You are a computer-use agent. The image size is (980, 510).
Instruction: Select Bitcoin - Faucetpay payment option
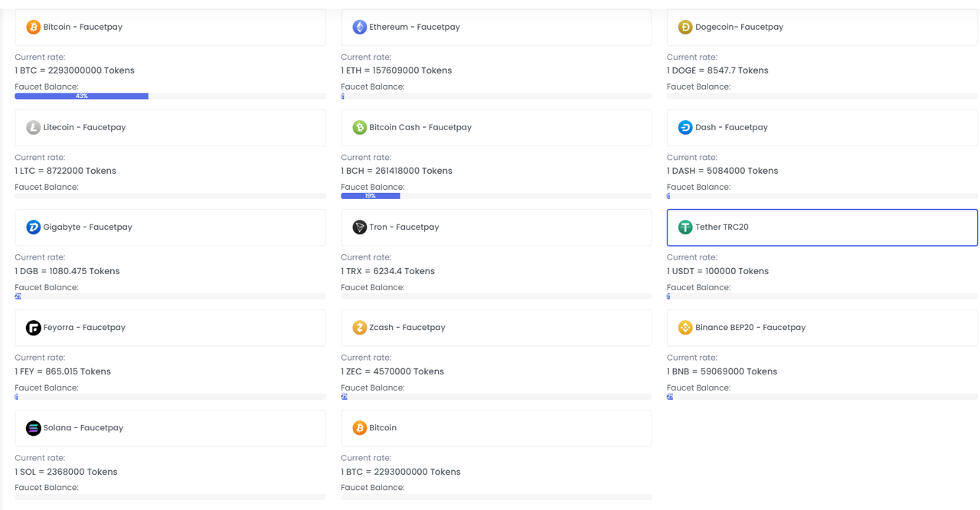click(170, 27)
